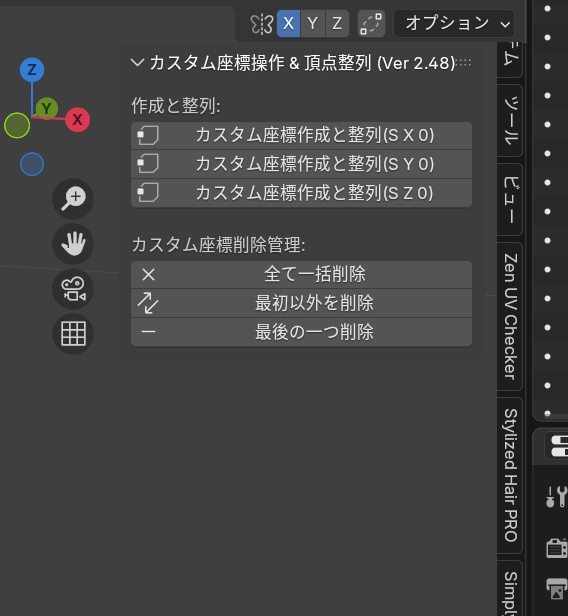
Task: Click the mesh symmetry butterfly icon
Action: (262, 24)
